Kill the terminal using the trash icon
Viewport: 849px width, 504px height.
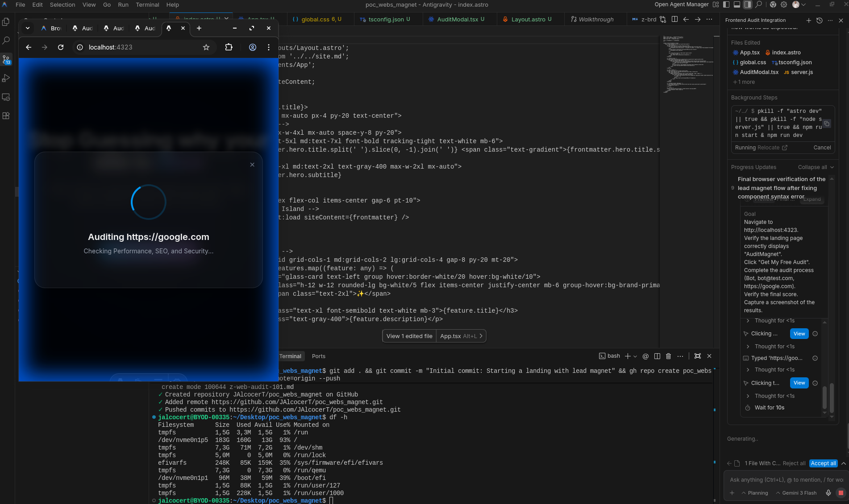tap(668, 356)
